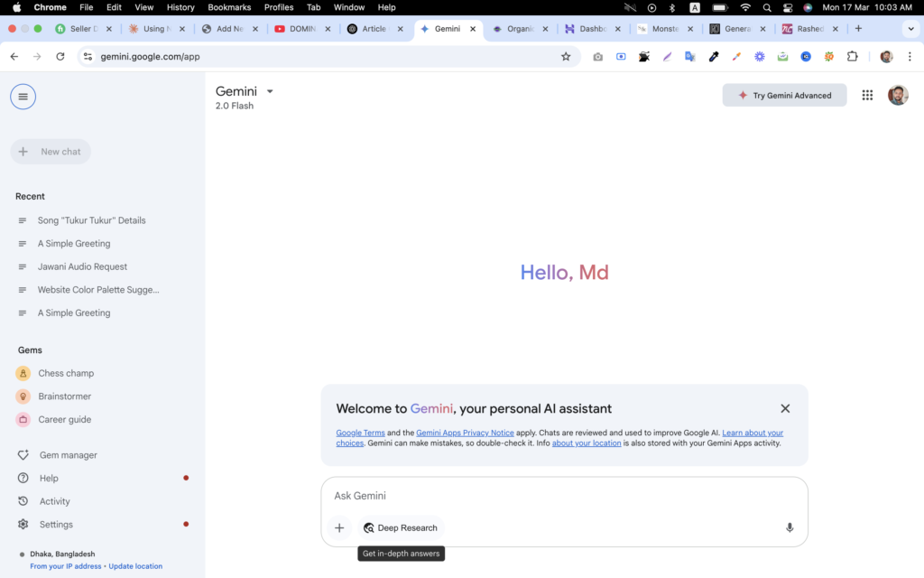Reload the Gemini page

60,57
